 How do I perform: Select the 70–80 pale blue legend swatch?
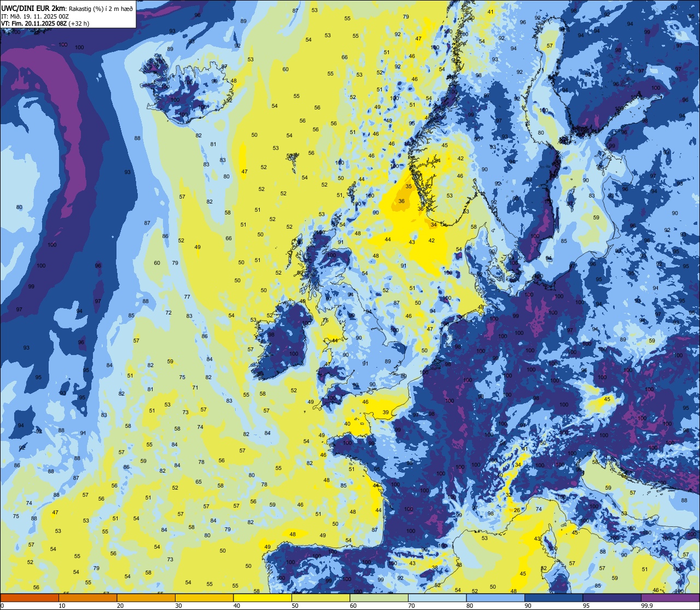(437, 597)
